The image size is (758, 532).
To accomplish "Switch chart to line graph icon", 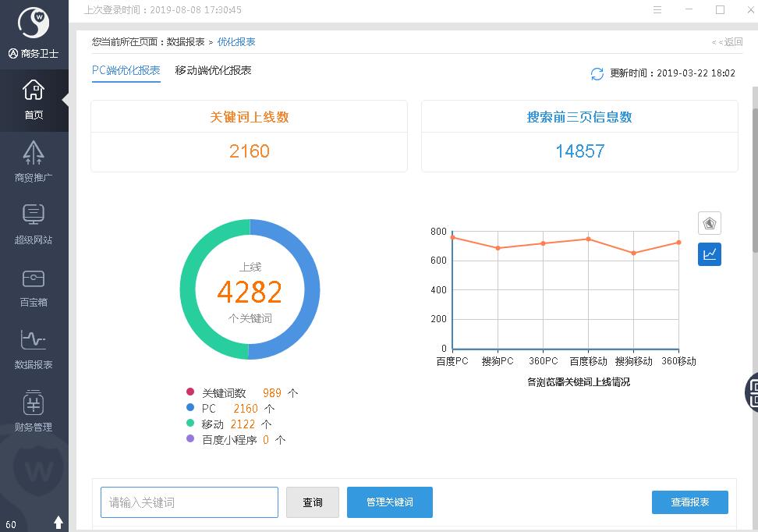I will pyautogui.click(x=709, y=254).
